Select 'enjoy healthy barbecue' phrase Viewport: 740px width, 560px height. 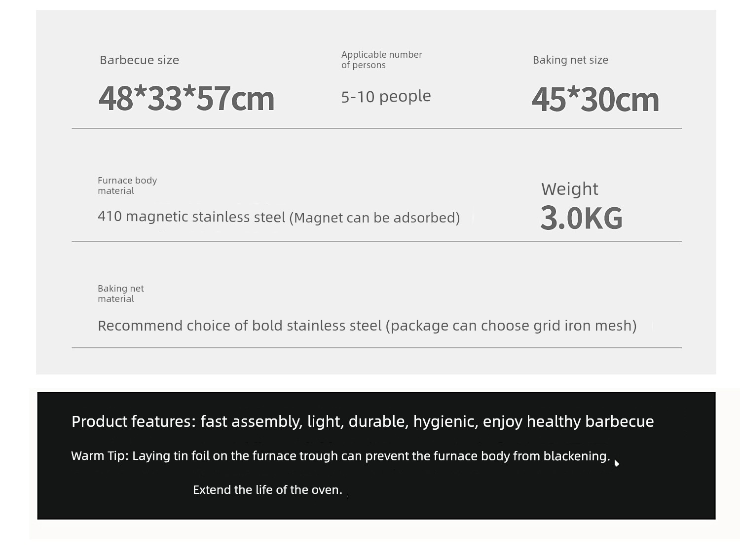(568, 421)
